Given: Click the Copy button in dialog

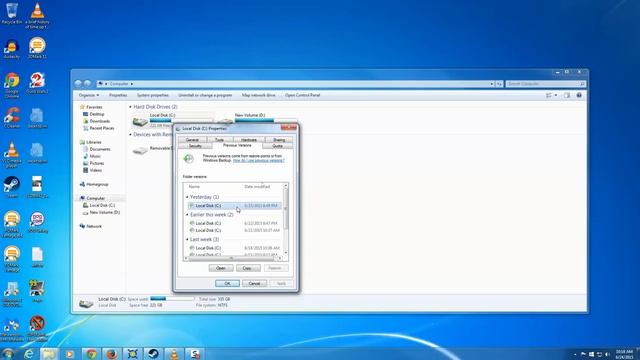Looking at the screenshot, I should [x=248, y=268].
